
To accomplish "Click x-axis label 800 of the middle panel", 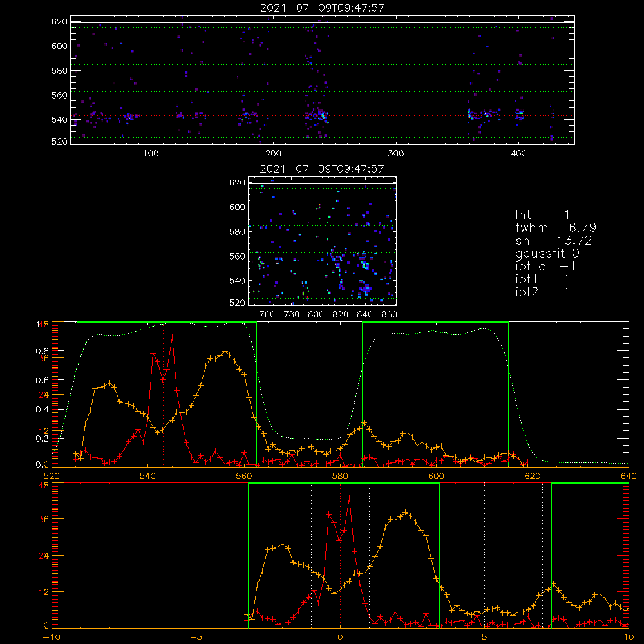I will tap(316, 315).
